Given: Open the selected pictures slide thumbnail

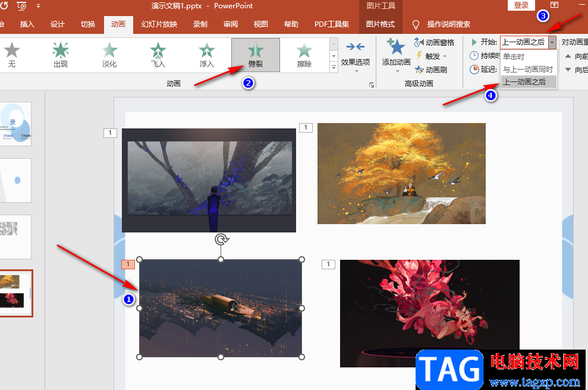Looking at the screenshot, I should click(15, 293).
